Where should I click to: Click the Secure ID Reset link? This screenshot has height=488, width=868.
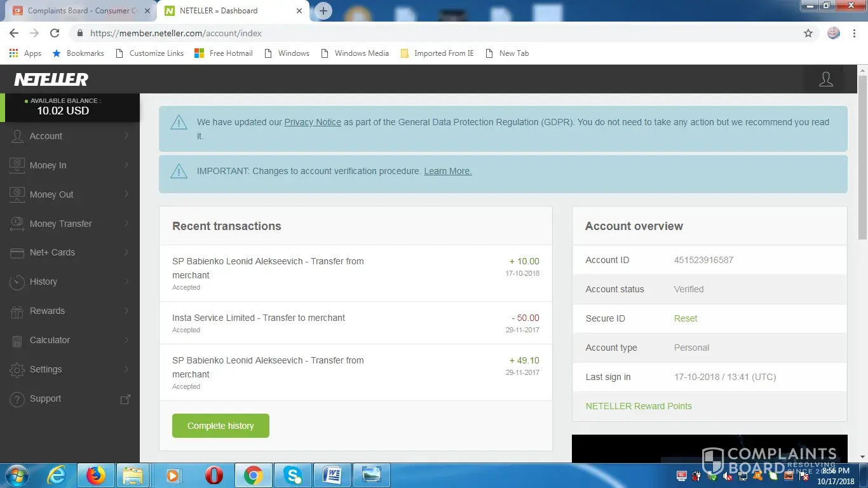coord(686,318)
